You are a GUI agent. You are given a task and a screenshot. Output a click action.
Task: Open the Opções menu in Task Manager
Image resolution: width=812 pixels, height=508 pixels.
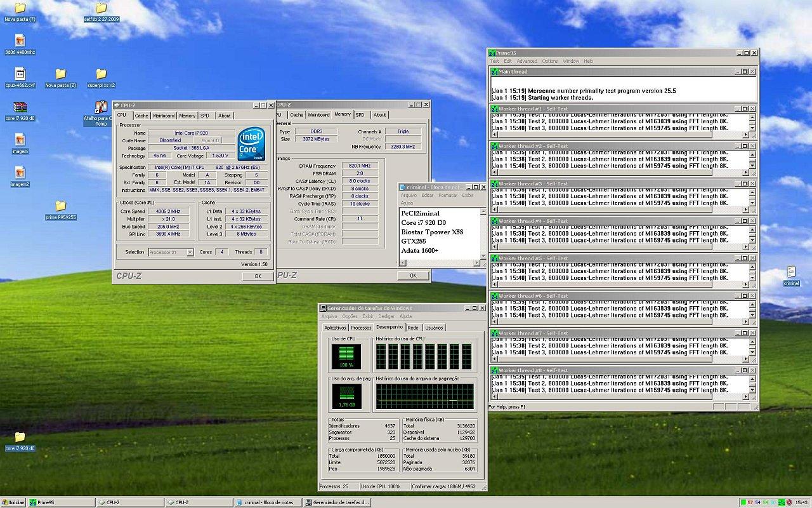(x=350, y=316)
